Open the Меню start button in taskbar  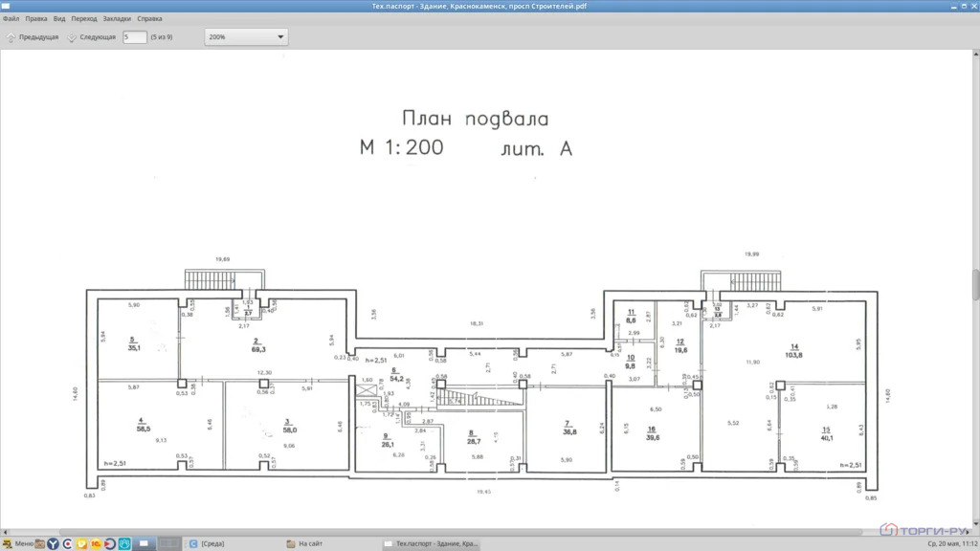click(17, 544)
